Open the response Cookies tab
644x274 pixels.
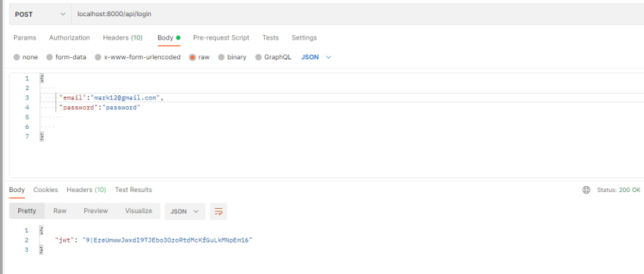(x=45, y=190)
